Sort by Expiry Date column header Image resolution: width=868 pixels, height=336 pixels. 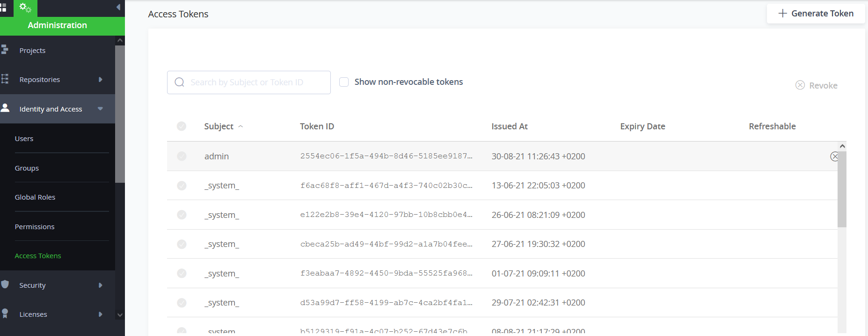coord(642,127)
